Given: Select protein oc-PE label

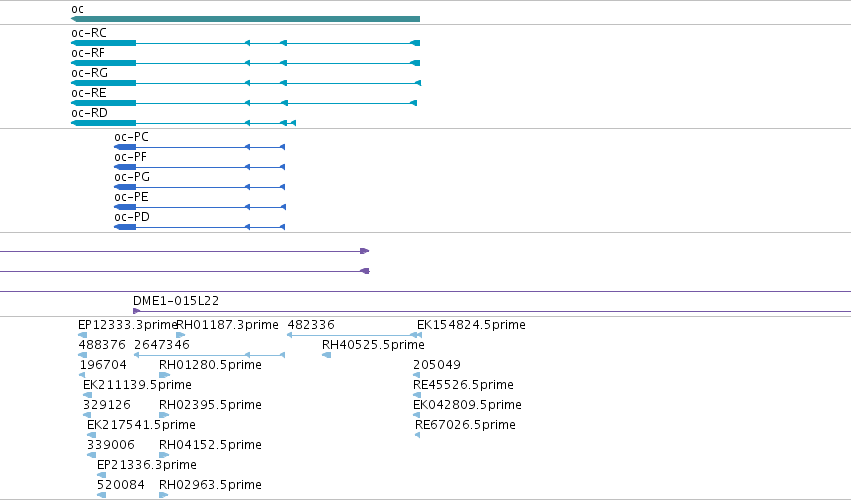Looking at the screenshot, I should coord(131,197).
